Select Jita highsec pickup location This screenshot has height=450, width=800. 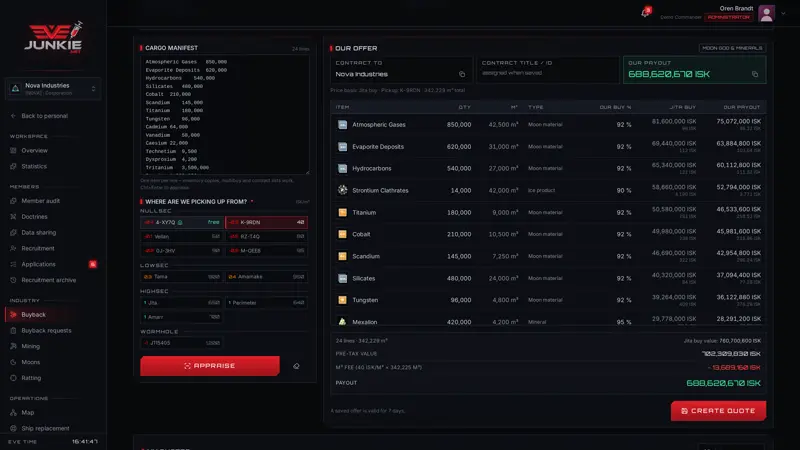(x=182, y=303)
